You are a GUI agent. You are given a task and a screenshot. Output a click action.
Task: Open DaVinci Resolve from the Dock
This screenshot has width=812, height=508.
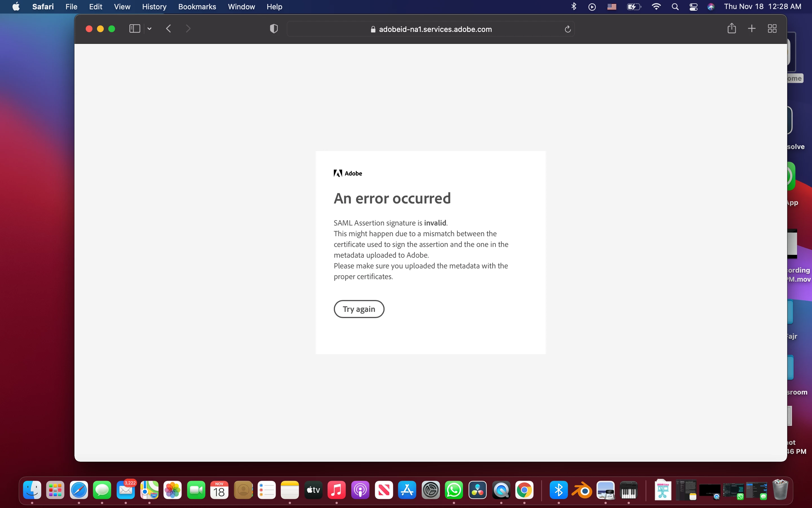[477, 490]
